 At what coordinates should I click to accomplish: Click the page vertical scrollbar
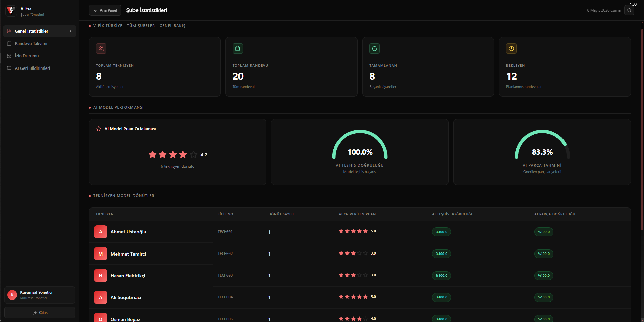coord(642,129)
